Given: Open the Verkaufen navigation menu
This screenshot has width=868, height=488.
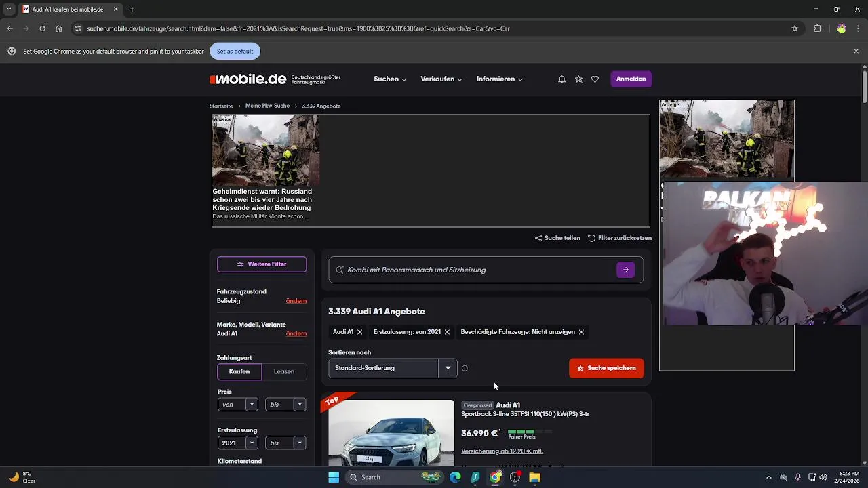Looking at the screenshot, I should pyautogui.click(x=441, y=79).
